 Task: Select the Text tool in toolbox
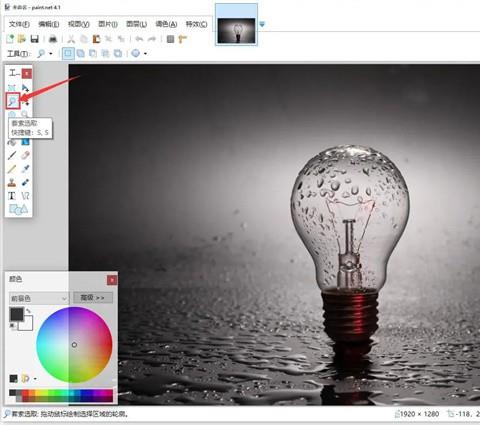tap(12, 196)
